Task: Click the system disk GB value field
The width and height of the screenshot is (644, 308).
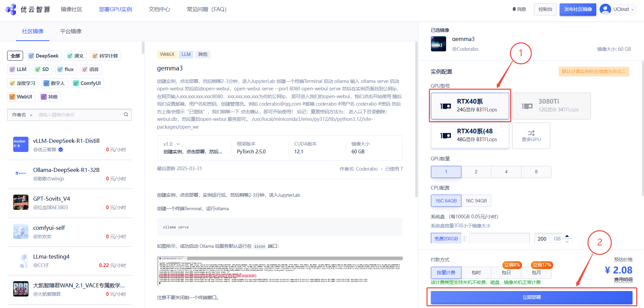Action: pos(548,238)
